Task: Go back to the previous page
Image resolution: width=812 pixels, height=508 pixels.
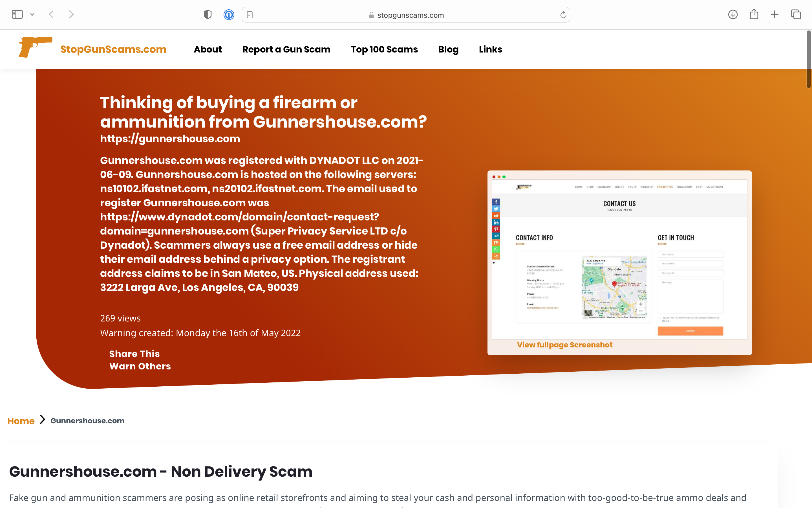Action: click(x=51, y=14)
